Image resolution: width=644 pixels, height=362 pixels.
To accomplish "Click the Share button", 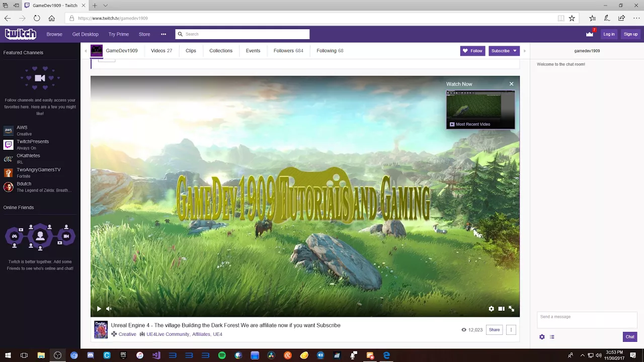I will click(495, 330).
